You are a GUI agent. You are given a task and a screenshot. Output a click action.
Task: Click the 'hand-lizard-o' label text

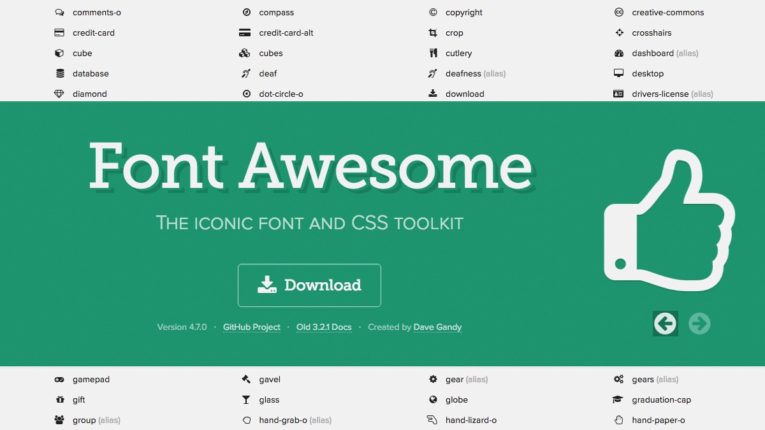[x=471, y=420]
